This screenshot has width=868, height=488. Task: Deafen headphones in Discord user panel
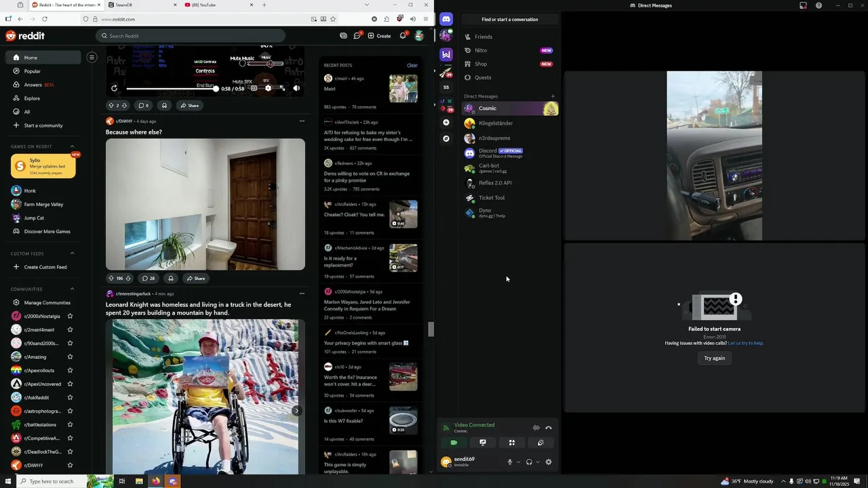tap(529, 462)
